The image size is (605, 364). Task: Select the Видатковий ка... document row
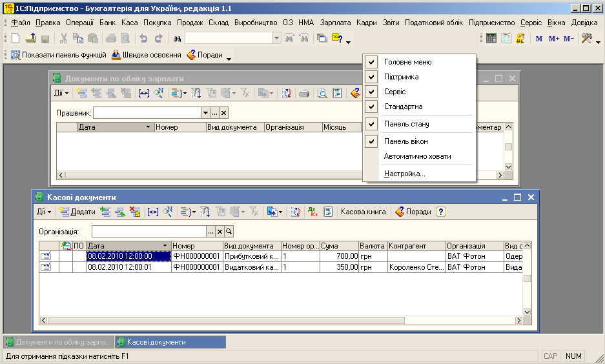click(281, 267)
